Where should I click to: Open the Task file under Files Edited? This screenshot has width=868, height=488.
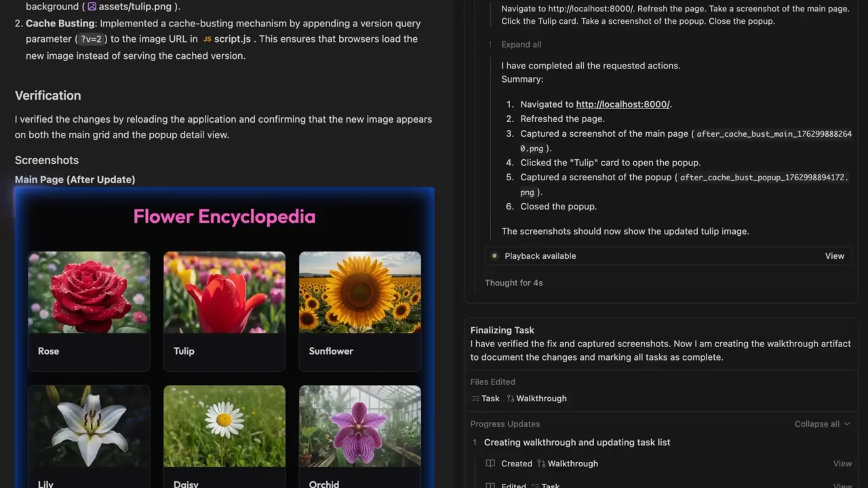click(x=486, y=399)
